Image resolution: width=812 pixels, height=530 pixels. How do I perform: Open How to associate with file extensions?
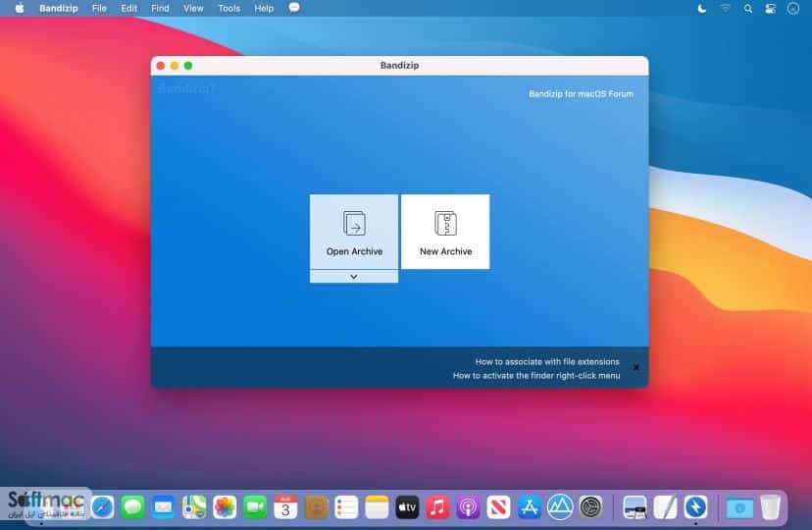coord(547,361)
